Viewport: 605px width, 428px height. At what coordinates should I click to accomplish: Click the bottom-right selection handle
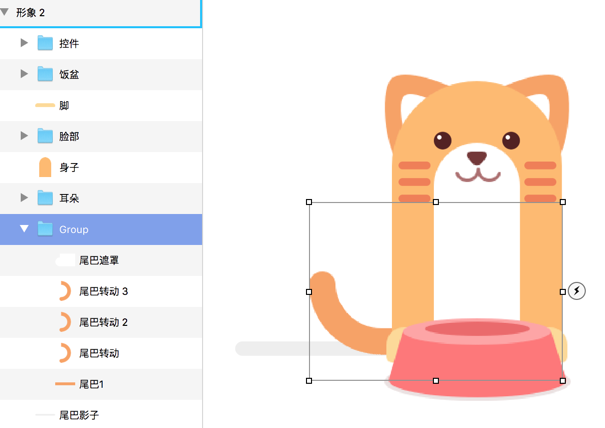[x=563, y=381]
